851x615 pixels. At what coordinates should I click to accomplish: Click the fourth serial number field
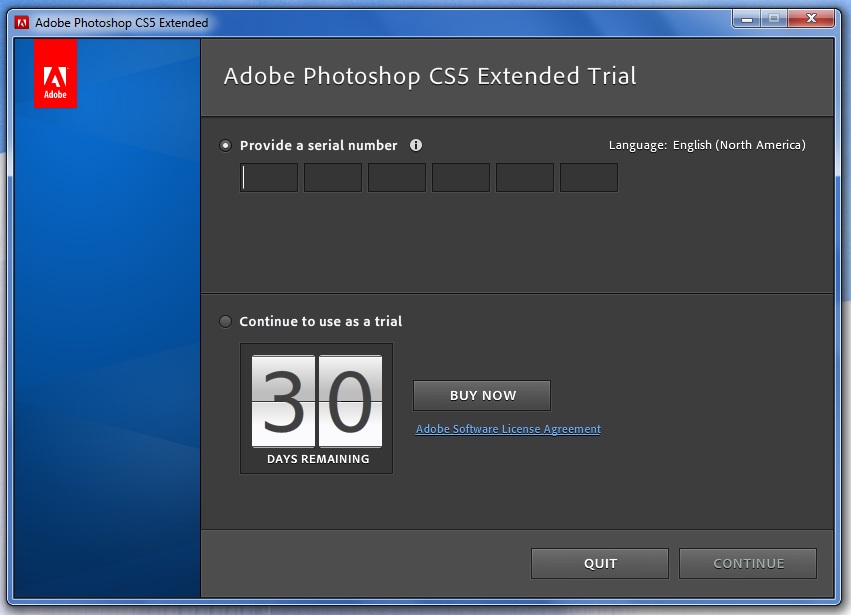461,177
